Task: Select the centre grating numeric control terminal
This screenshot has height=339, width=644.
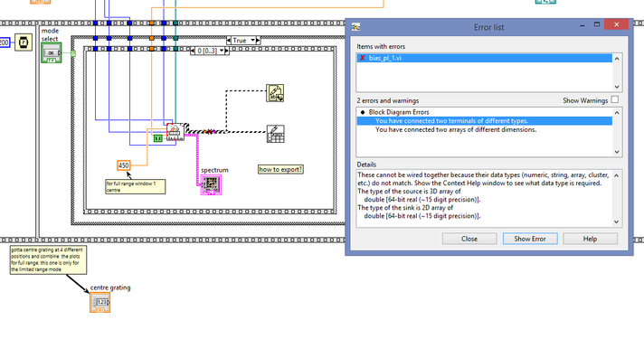Action: click(x=100, y=303)
